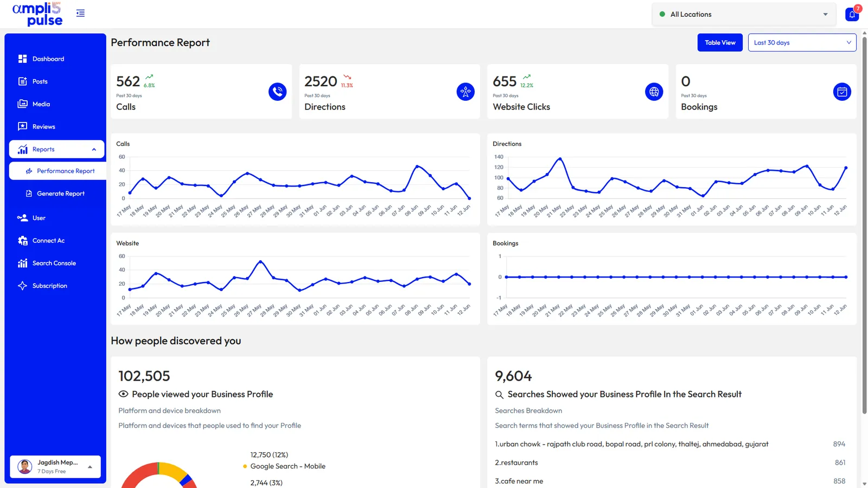Click the Bookings chart flat line
This screenshot has width=868, height=488.
[676, 277]
